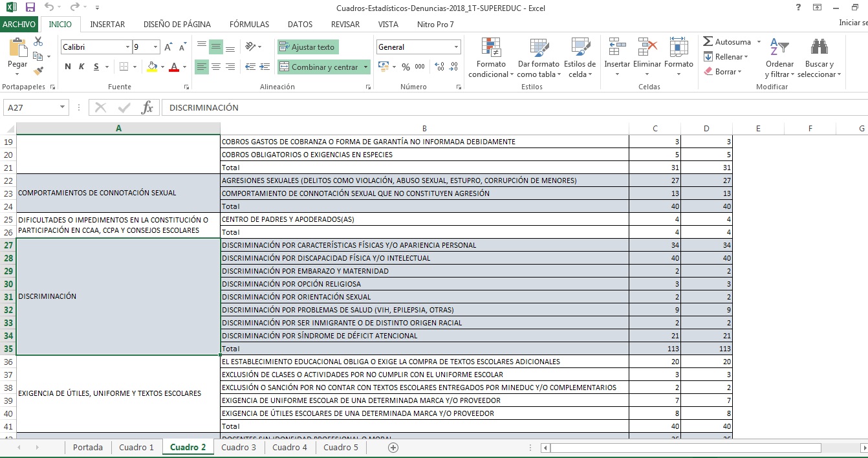The image size is (868, 458).
Task: Expand the Name Box dropdown arrow
Action: [63, 108]
